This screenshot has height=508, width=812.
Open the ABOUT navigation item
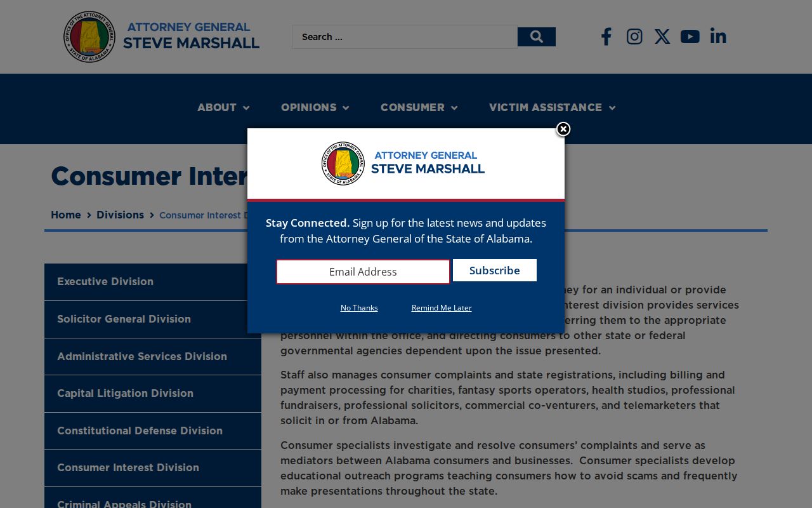coord(217,108)
